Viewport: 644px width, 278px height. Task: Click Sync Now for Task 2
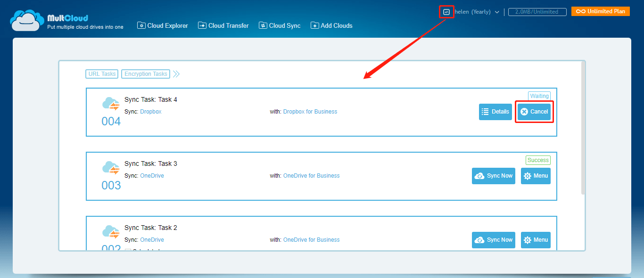tap(494, 240)
